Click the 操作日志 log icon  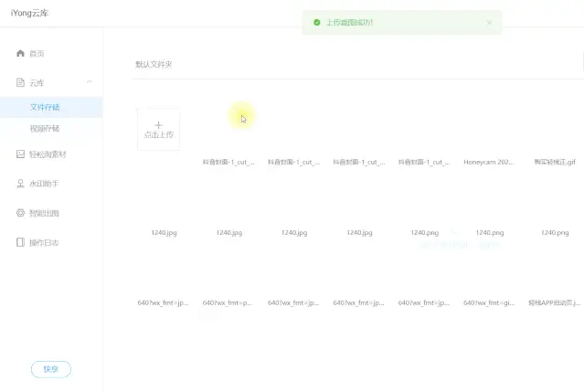pos(20,243)
